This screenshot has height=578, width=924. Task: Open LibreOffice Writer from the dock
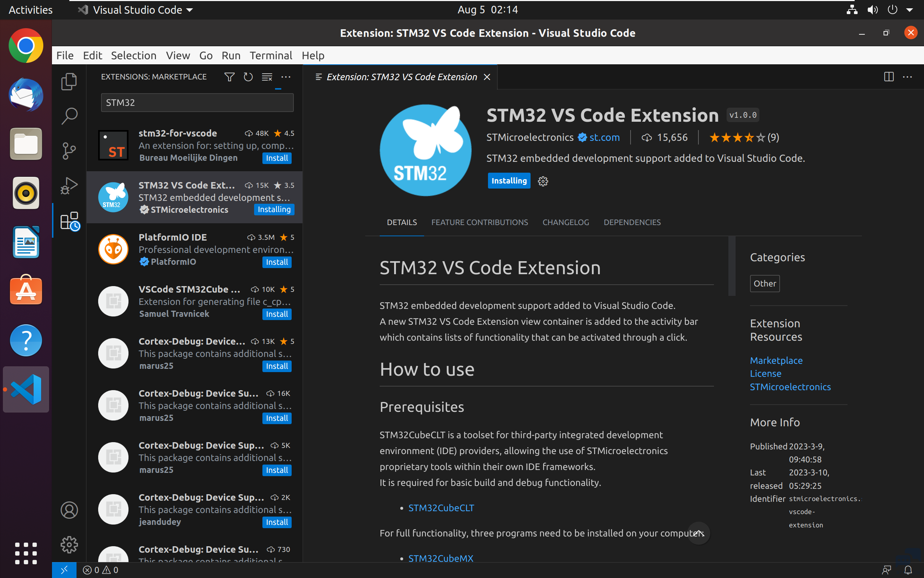coord(26,242)
